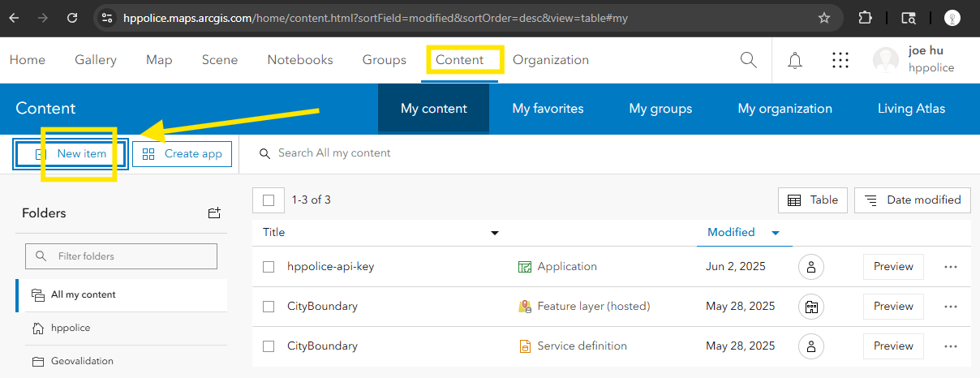This screenshot has width=980, height=378.
Task: Click the Jun 2, 2025 modified date
Action: coord(736,267)
